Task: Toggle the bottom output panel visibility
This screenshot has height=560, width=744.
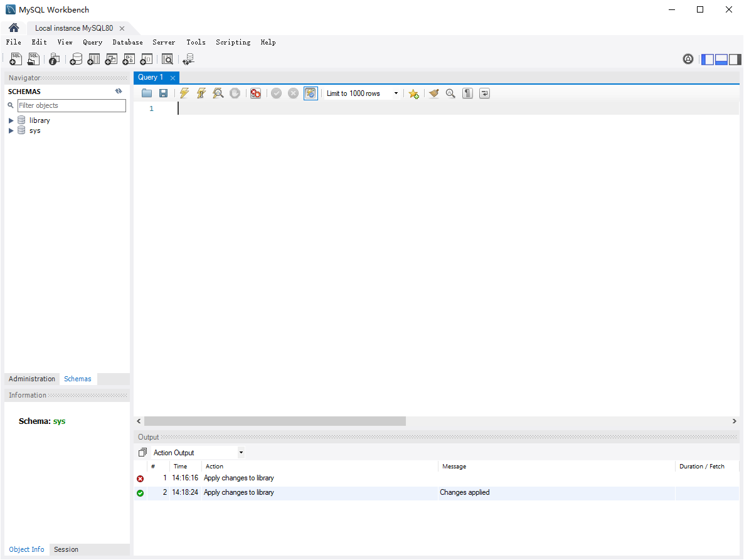Action: 721,60
